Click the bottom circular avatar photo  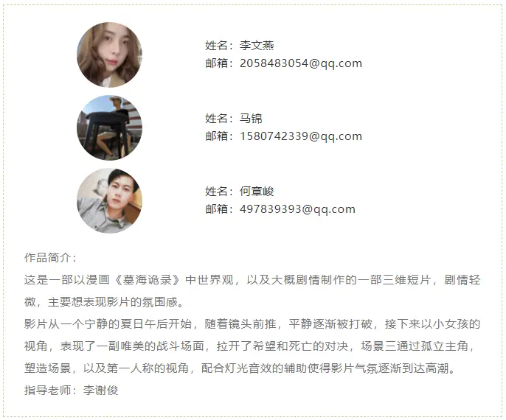(109, 200)
